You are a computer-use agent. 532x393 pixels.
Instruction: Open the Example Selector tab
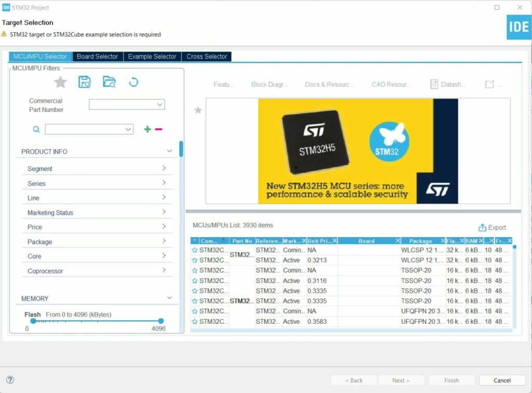[152, 57]
